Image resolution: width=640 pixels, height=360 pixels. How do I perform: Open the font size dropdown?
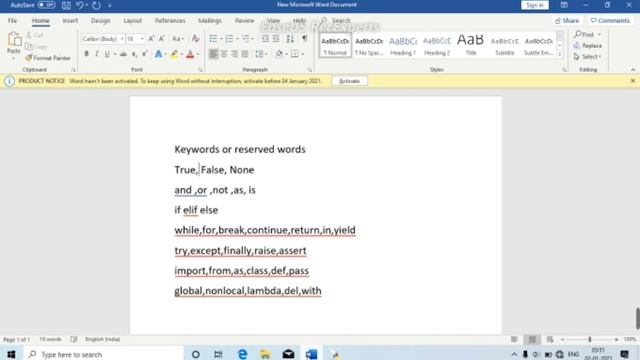tap(142, 39)
